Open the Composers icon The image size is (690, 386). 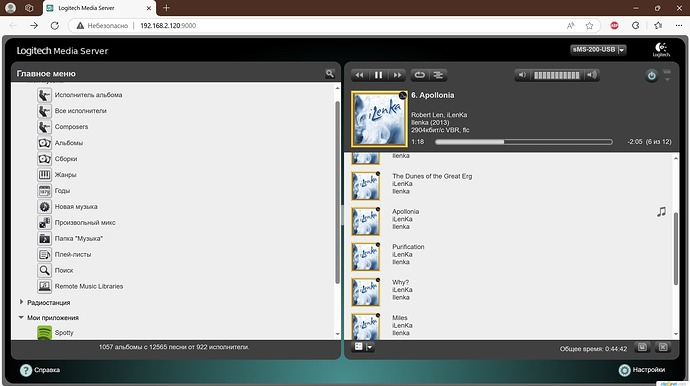pos(44,126)
